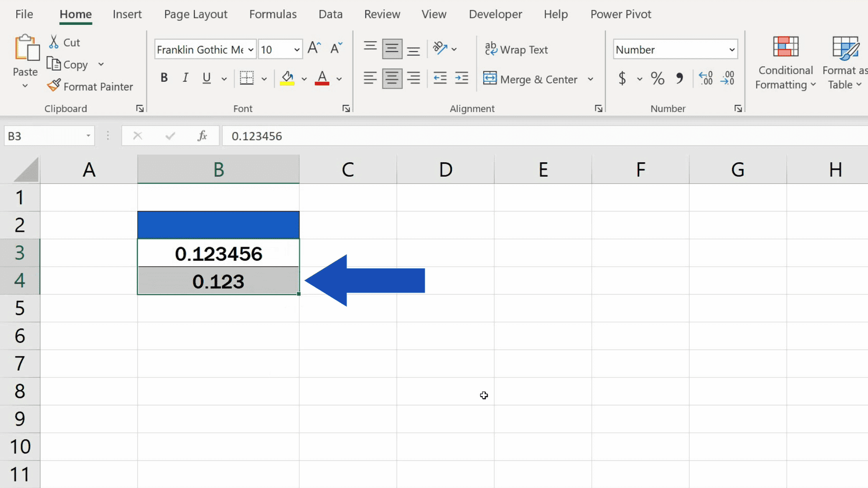Screen dimensions: 868x488
Task: Enable Wrap Text
Action: click(517, 49)
